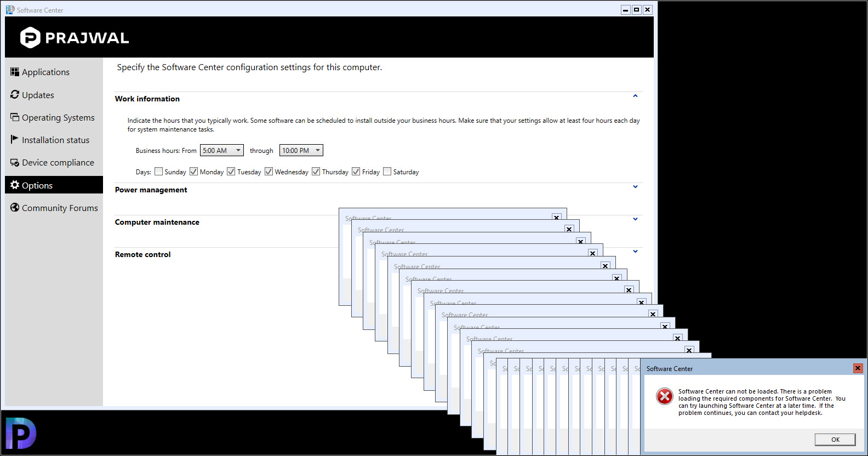Uncheck the Tuesday checkbox
The image size is (868, 456).
pyautogui.click(x=231, y=172)
